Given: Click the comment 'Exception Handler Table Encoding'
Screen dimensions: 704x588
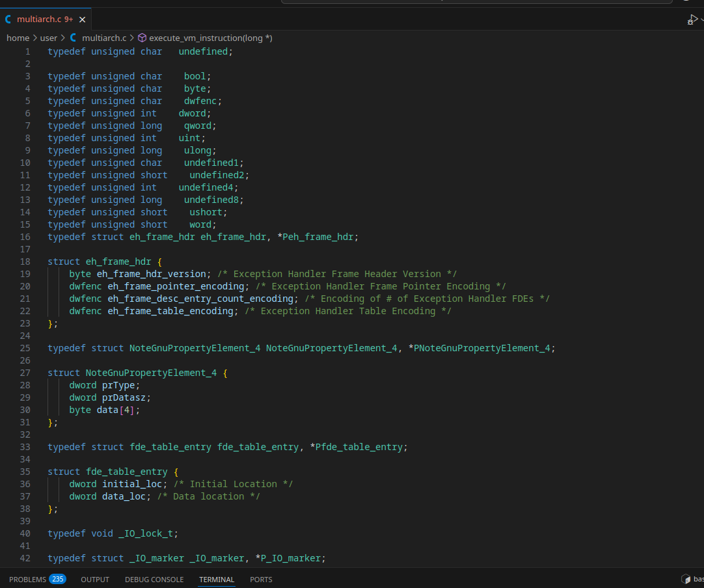Looking at the screenshot, I should (348, 311).
